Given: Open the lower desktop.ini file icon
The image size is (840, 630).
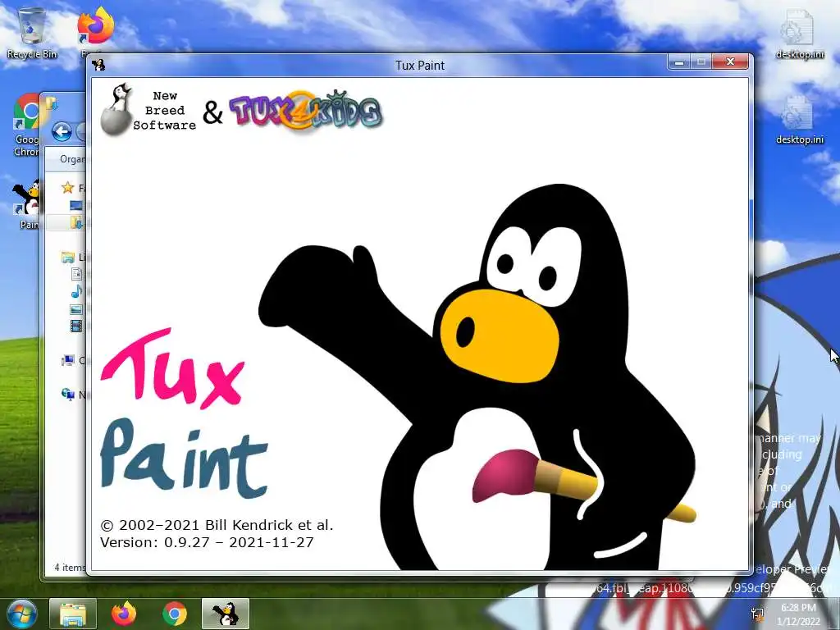Looking at the screenshot, I should pyautogui.click(x=799, y=120).
